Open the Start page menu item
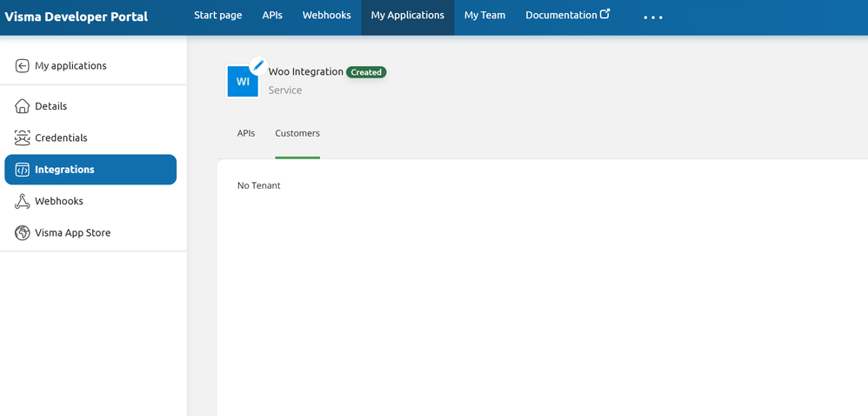The image size is (868, 416). coord(217,16)
